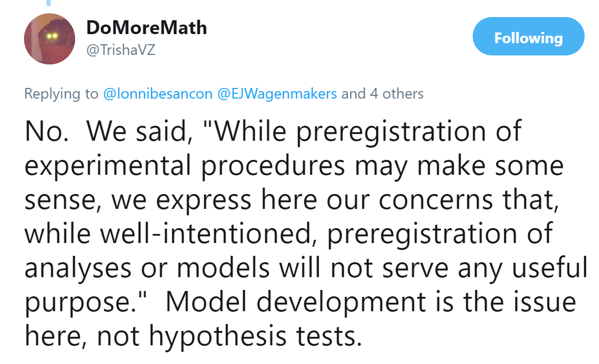This screenshot has height=364, width=599.
Task: Click the "Replying to" label text
Action: (x=61, y=94)
